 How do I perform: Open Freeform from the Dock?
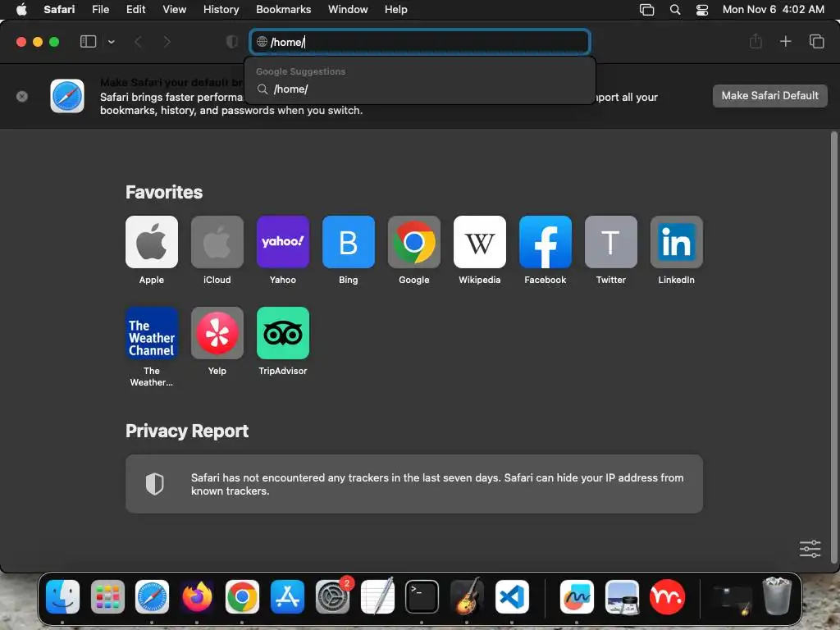point(577,596)
